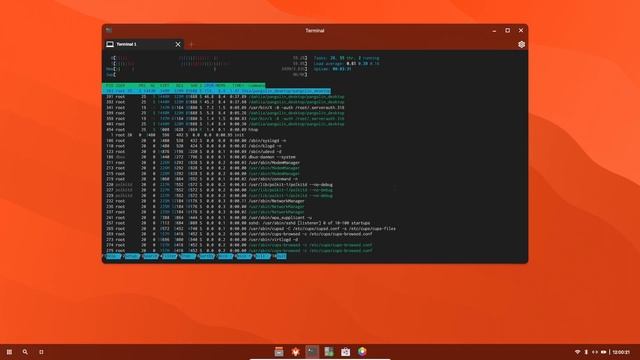Open the orange browser icon on taskbar
The height and width of the screenshot is (360, 640).
[x=296, y=351]
